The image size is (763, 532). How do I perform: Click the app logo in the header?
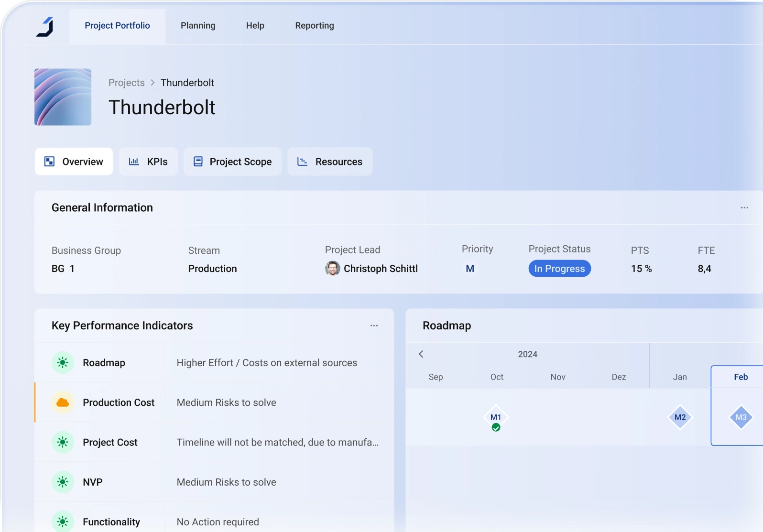[x=45, y=27]
